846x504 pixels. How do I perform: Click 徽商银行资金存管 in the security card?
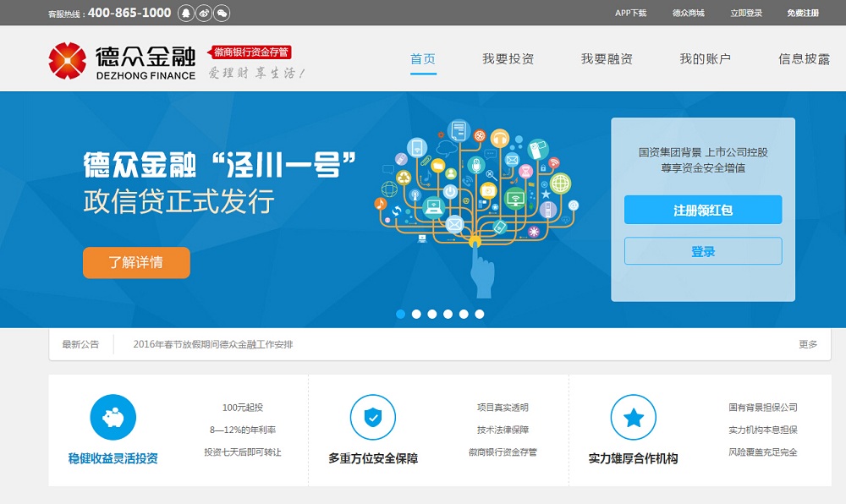pos(503,452)
